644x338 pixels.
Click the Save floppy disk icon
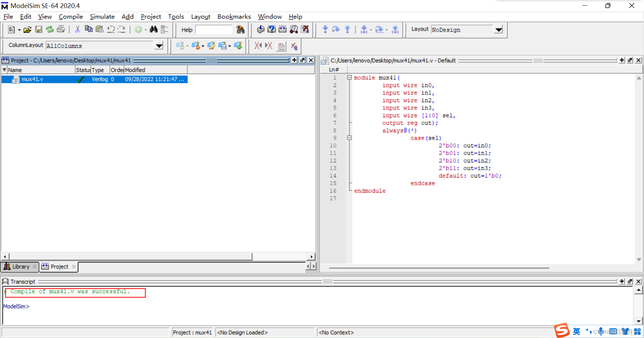[39, 29]
